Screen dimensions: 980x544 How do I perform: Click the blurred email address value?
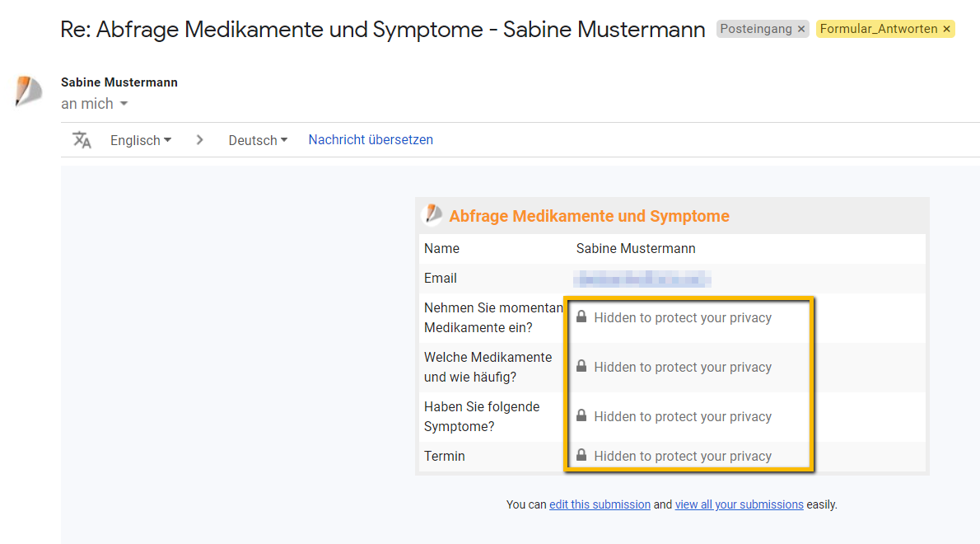tap(642, 279)
